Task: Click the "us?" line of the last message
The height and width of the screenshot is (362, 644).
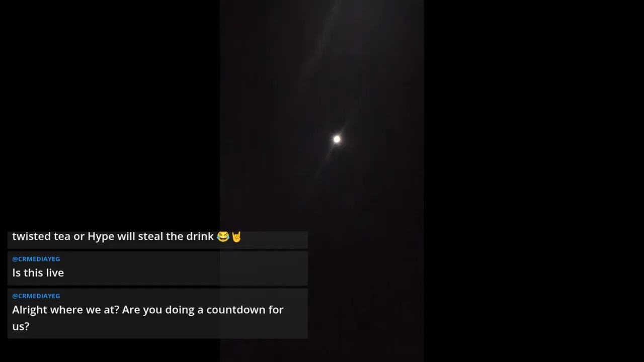Action: (21, 326)
